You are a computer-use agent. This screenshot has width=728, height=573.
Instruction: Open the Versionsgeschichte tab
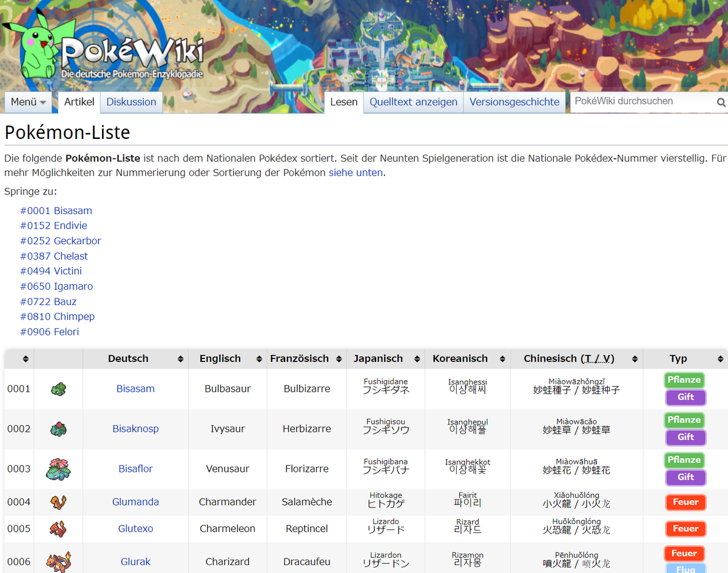[x=514, y=102]
